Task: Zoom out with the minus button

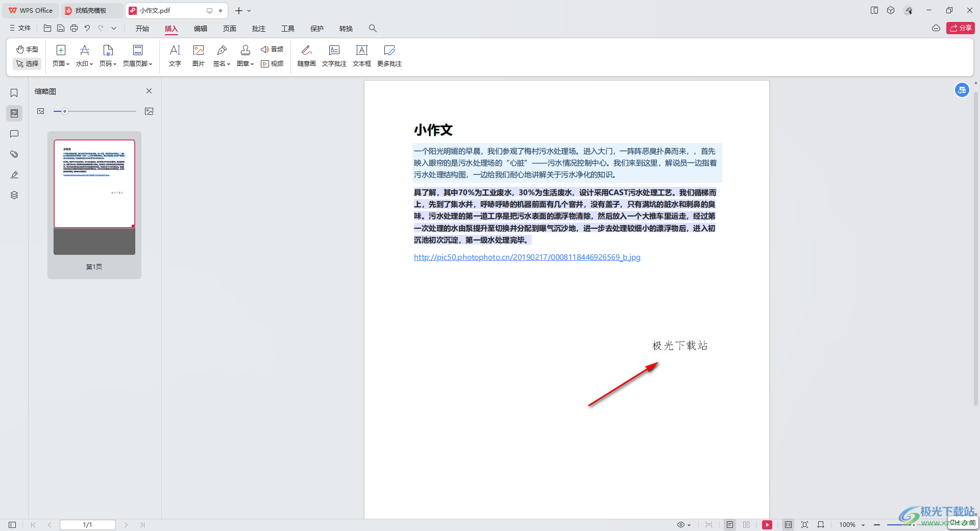Action: (877, 525)
